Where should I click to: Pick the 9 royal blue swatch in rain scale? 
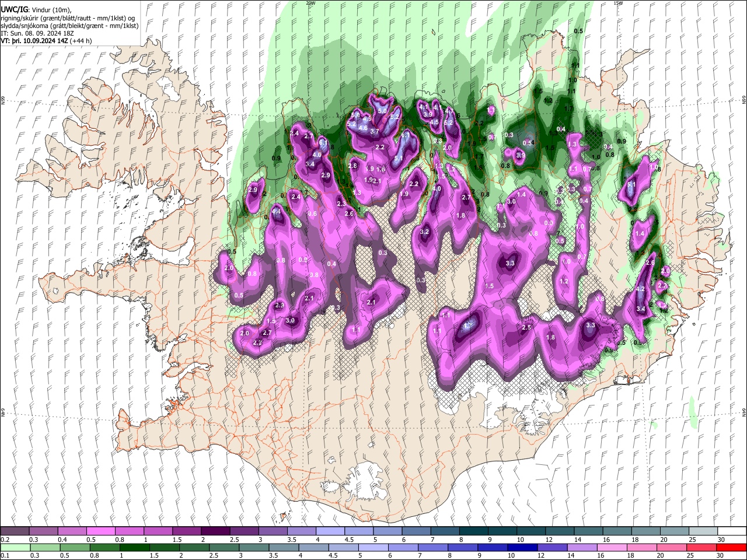coord(493,547)
